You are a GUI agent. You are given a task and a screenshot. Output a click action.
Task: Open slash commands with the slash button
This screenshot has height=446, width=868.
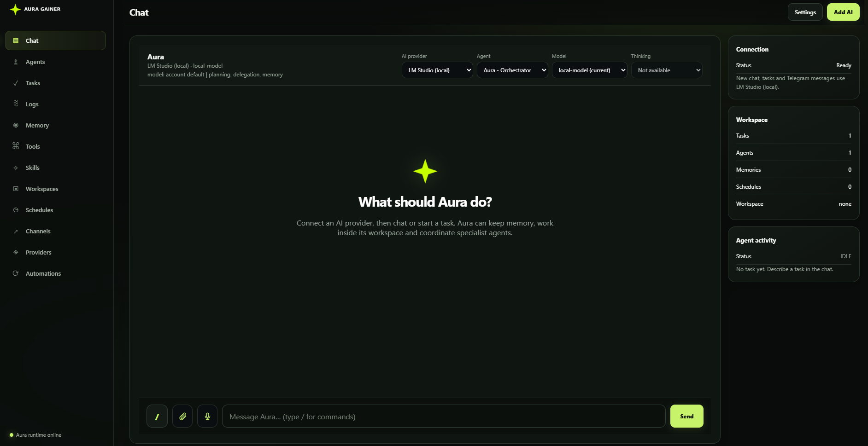pos(157,416)
